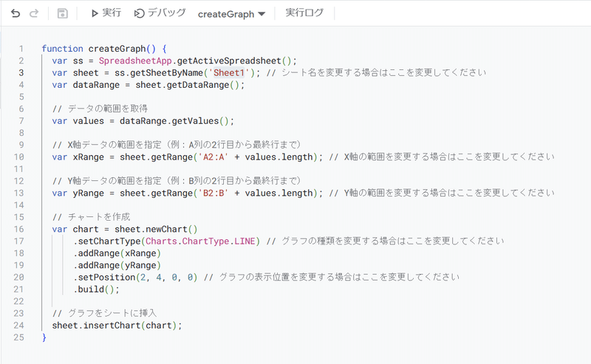Click comment データの範囲を取得 on line 6
The height and width of the screenshot is (364, 591).
point(108,109)
